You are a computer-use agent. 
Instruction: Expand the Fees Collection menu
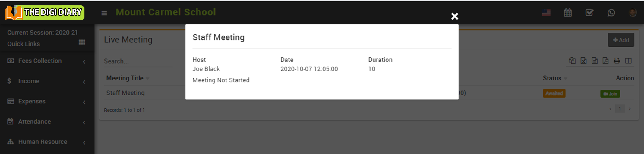[40, 61]
